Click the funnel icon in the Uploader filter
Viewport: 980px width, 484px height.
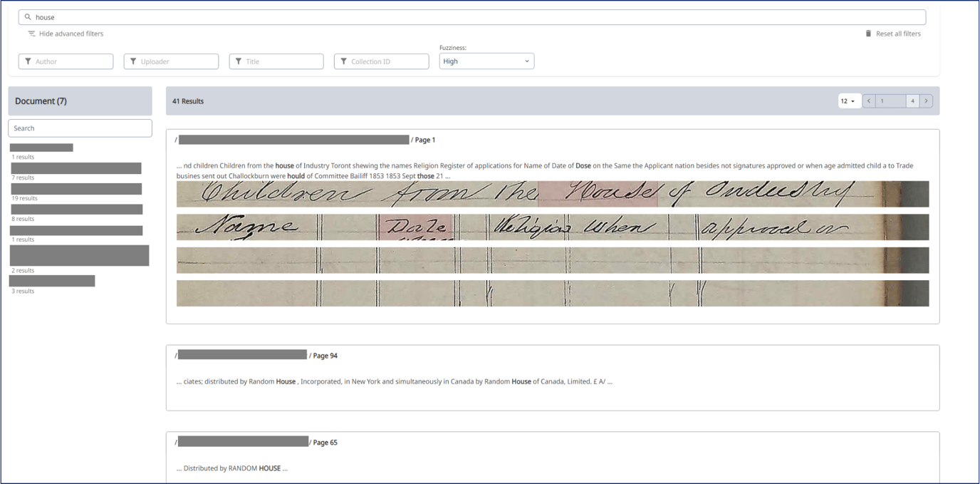[133, 61]
